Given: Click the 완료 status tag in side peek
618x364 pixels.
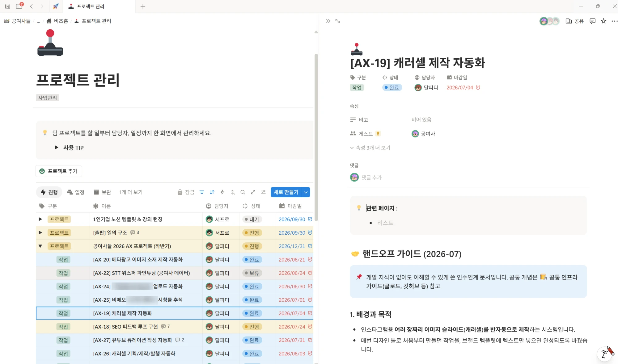Looking at the screenshot, I should coord(392,88).
